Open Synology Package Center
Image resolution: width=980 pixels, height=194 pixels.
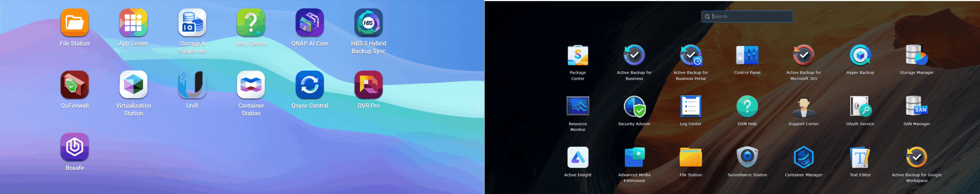578,55
